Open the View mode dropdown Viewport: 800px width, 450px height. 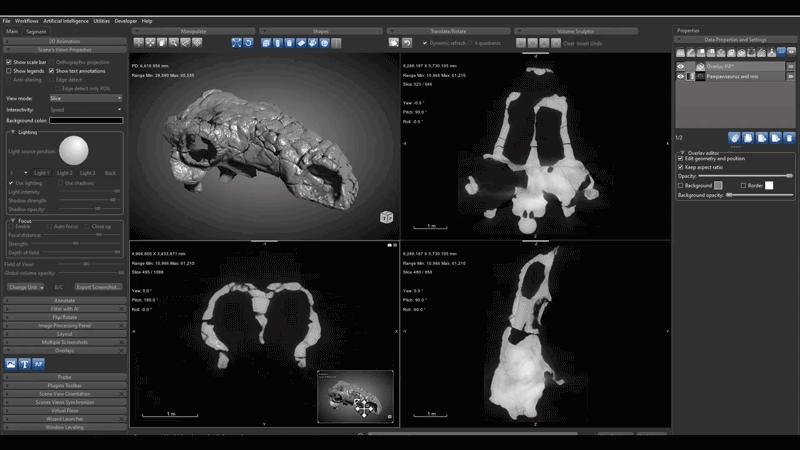pos(86,98)
